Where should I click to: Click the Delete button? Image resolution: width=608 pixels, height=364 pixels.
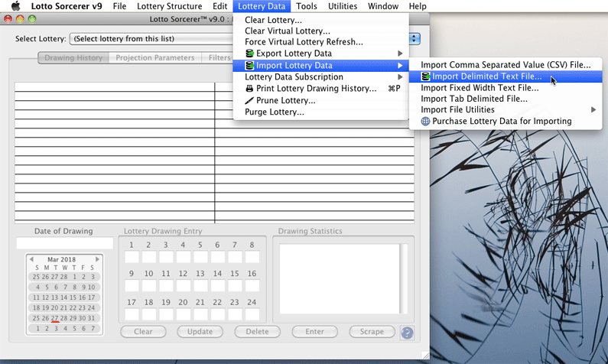(x=257, y=331)
